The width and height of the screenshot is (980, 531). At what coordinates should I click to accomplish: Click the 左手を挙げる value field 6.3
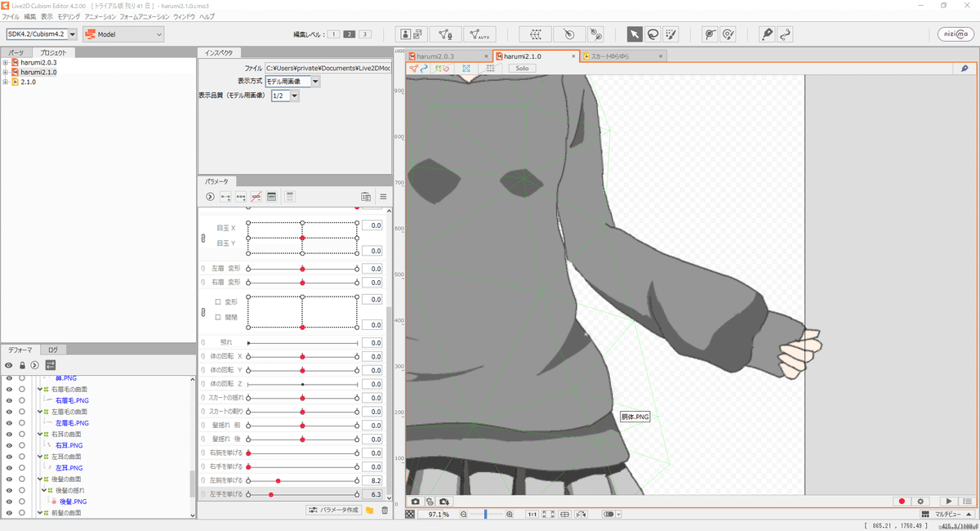point(372,494)
